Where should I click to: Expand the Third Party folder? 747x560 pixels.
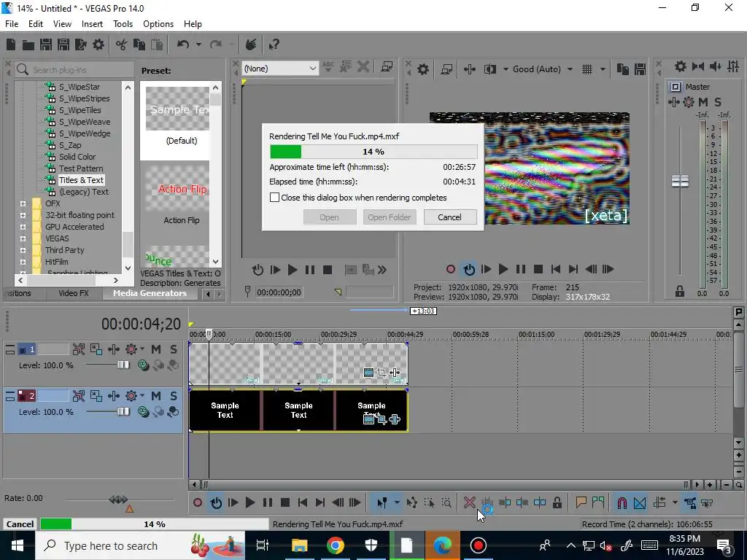pyautogui.click(x=23, y=250)
